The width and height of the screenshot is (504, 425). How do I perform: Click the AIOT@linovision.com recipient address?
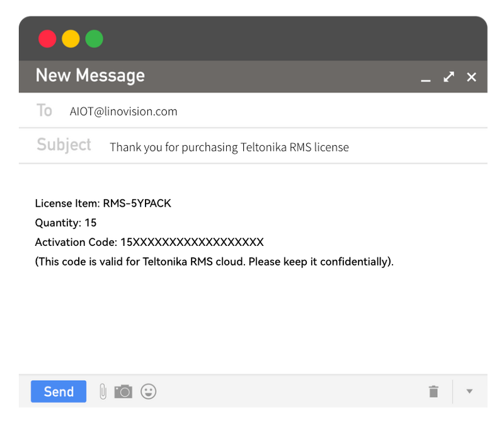(x=123, y=112)
